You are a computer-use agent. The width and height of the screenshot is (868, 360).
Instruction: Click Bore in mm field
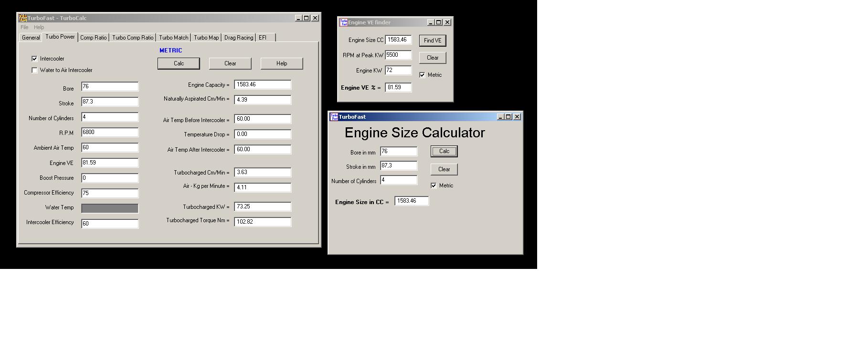pos(399,151)
